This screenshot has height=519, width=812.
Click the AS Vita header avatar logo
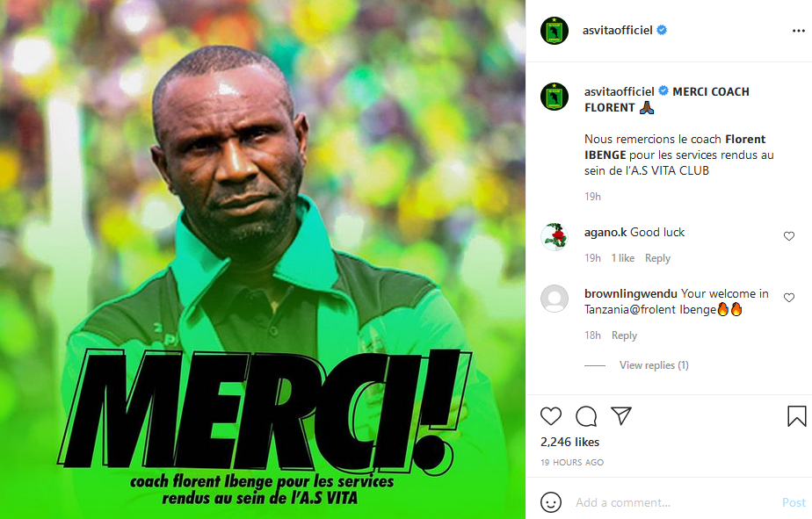tap(555, 31)
